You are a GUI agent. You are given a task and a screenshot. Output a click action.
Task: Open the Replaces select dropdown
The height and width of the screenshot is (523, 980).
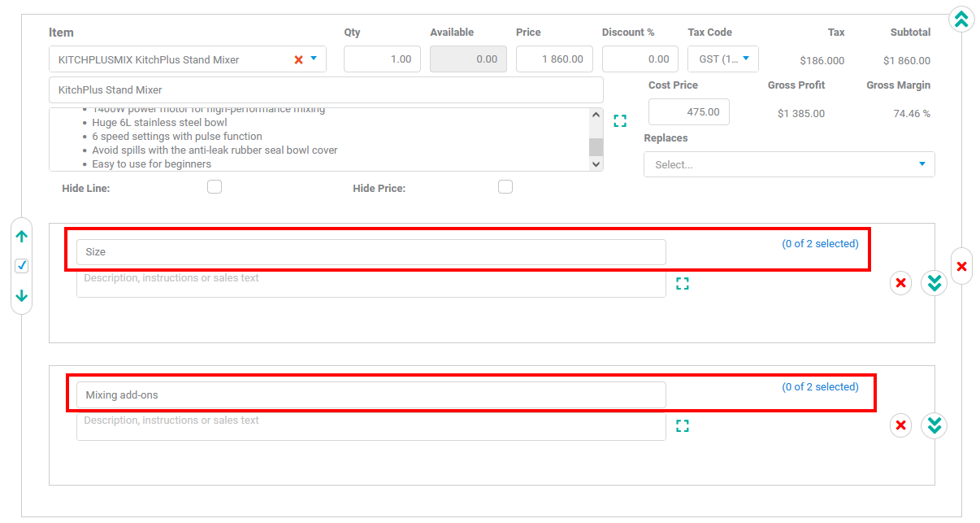pos(789,164)
